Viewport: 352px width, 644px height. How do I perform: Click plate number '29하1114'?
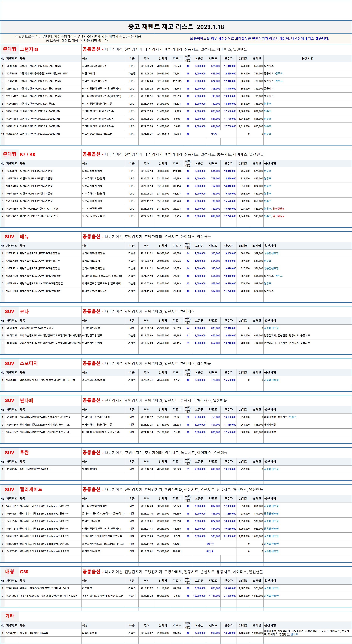click(12, 417)
